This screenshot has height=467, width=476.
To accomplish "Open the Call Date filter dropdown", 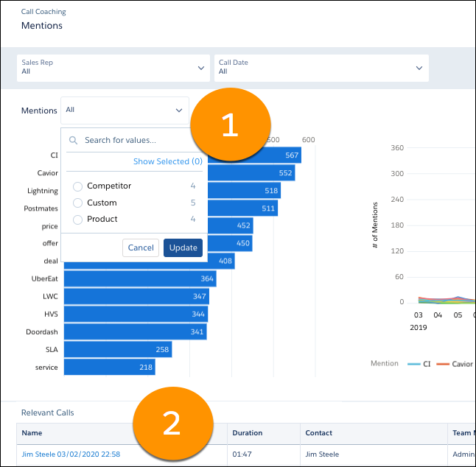I will point(321,68).
